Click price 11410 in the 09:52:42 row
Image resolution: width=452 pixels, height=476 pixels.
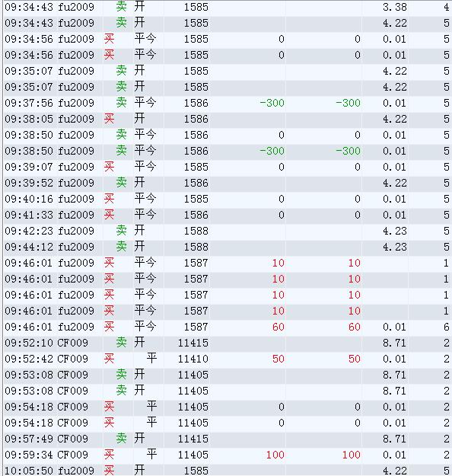[193, 359]
